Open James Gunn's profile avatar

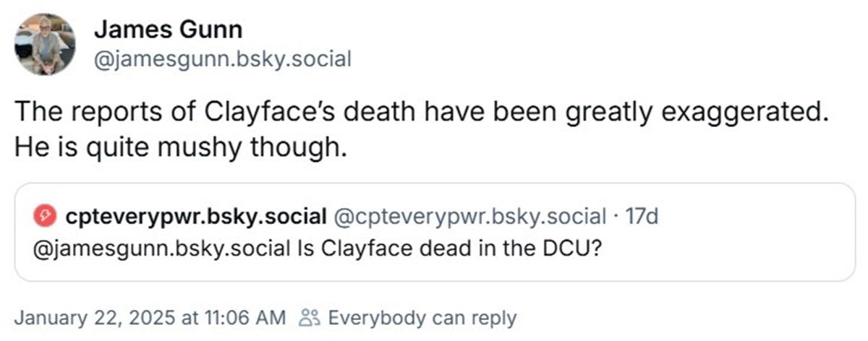[x=45, y=43]
